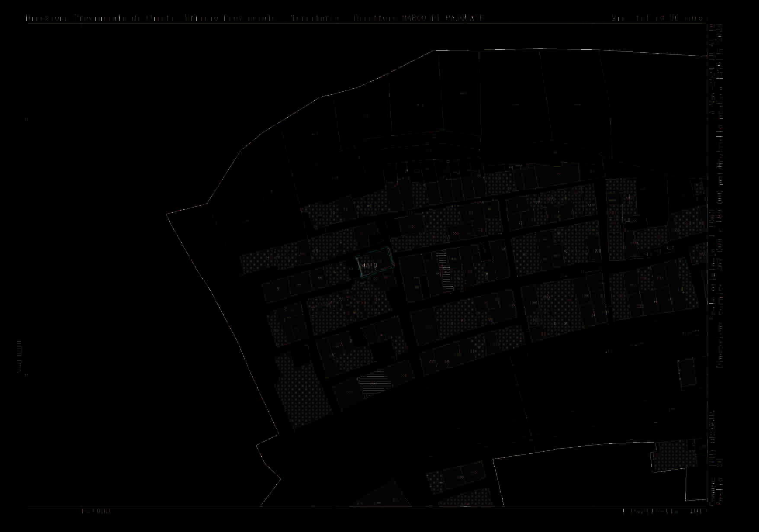Click the Vis. tel. euro fee text
The height and width of the screenshot is (532, 759).
coord(659,19)
